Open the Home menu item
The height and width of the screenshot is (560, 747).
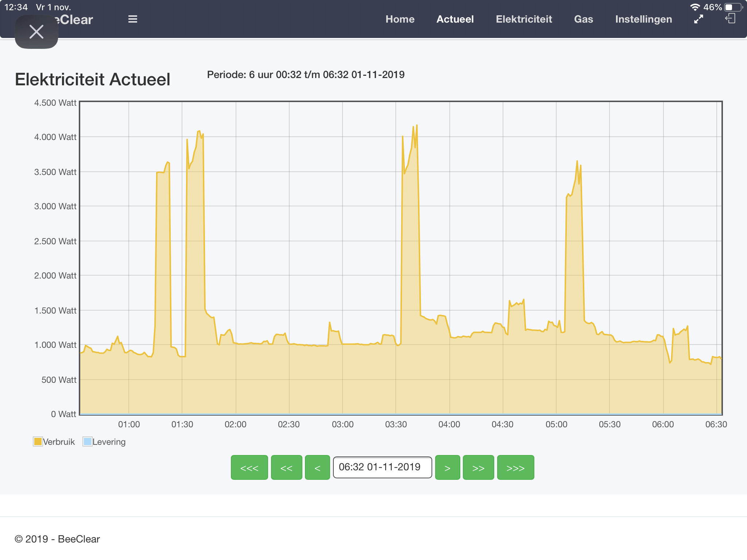(400, 19)
